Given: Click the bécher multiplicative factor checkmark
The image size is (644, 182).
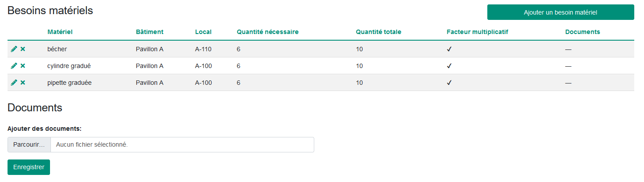Looking at the screenshot, I should click(449, 49).
